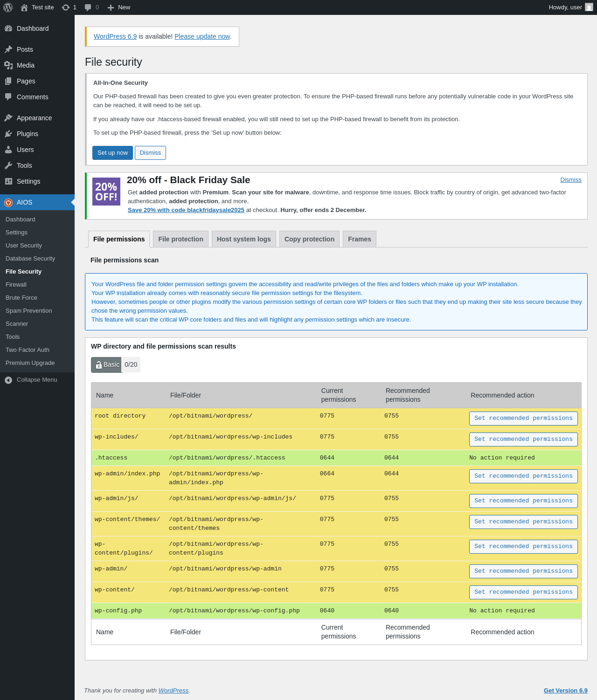Viewport: 597px width, 700px height.
Task: Click the Set up now button
Action: [x=112, y=153]
